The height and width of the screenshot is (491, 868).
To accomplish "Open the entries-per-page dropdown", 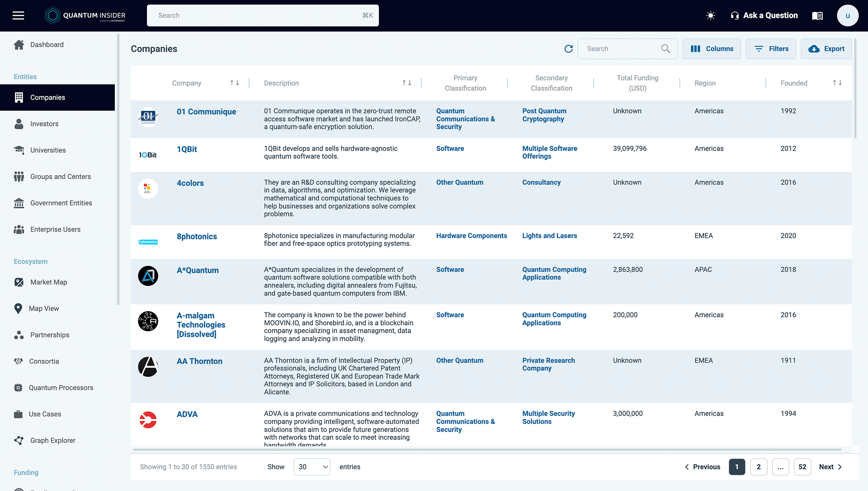I will tap(312, 467).
